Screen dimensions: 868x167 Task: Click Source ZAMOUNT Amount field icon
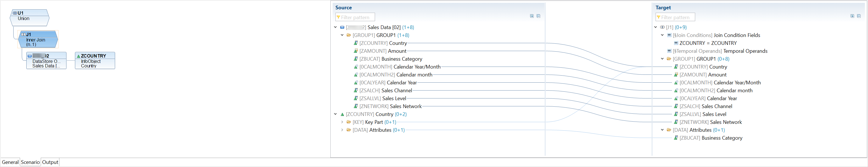(356, 51)
